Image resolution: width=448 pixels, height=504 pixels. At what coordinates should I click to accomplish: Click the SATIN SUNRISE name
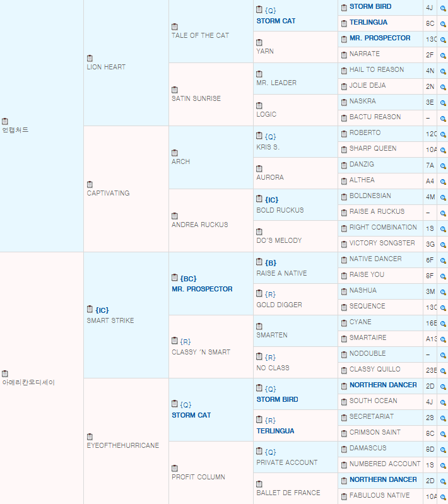click(196, 99)
